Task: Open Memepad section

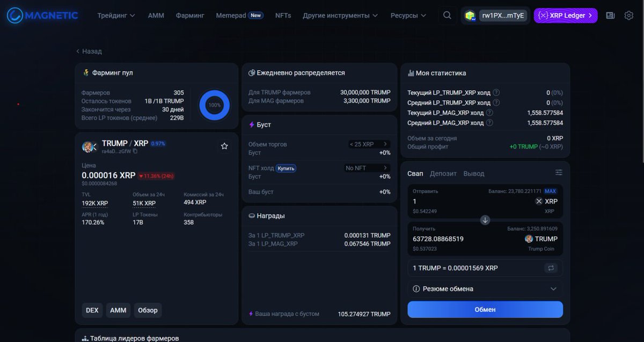Action: 239,16
